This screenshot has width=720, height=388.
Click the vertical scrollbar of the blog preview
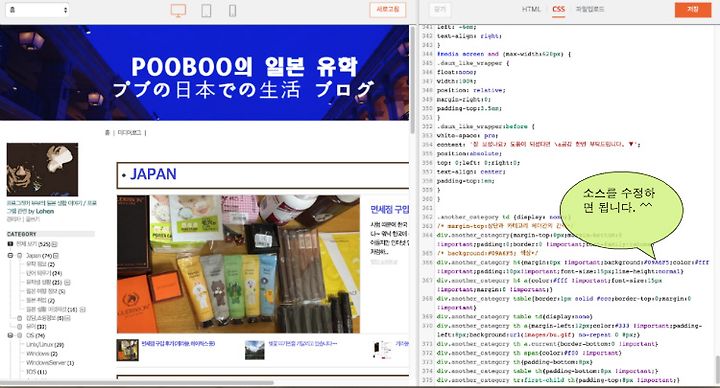(412, 80)
